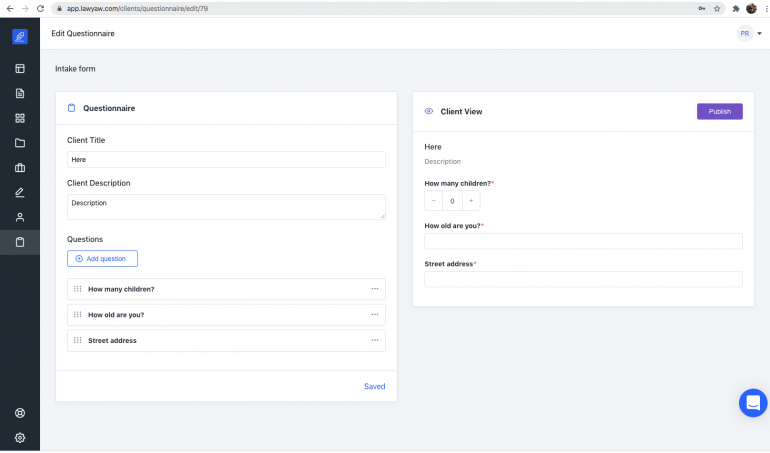Open the briefcase icon in sidebar
The height and width of the screenshot is (453, 770).
(20, 167)
